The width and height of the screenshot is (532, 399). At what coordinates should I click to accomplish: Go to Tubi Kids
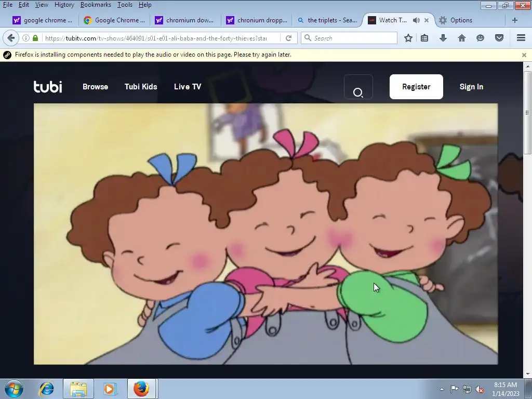point(141,87)
